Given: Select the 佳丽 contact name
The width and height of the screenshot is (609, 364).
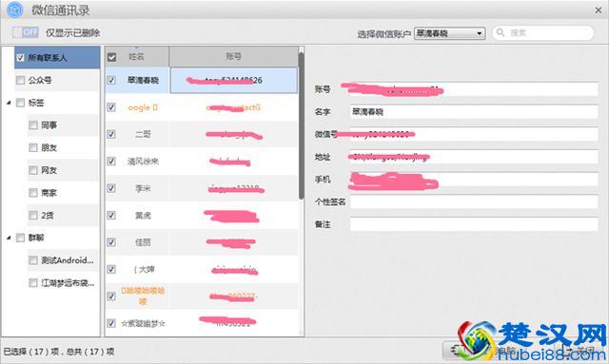Looking at the screenshot, I should pyautogui.click(x=143, y=242).
